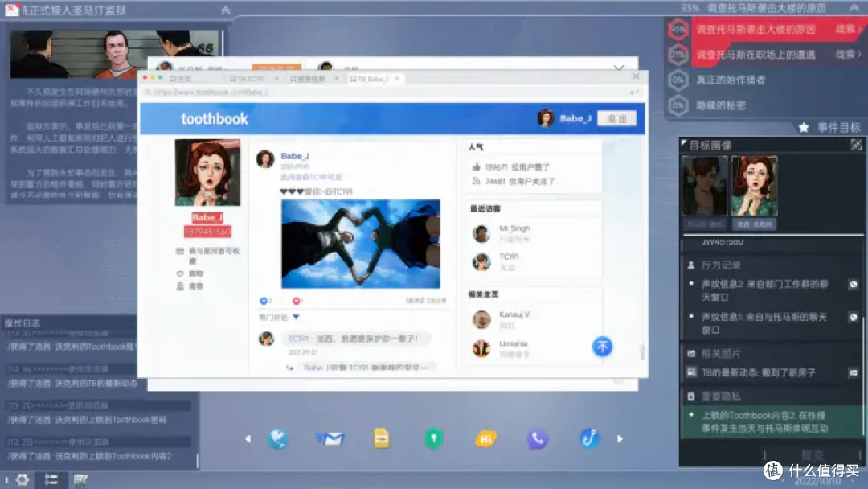
Task: Switch to the TB TC191 browser tab
Action: point(248,79)
